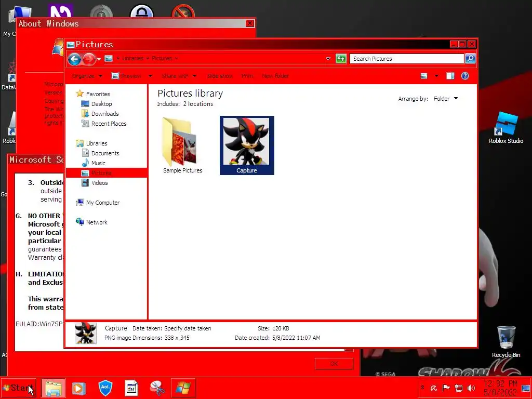532x399 pixels.
Task: Click the search magnifier button
Action: (x=470, y=59)
